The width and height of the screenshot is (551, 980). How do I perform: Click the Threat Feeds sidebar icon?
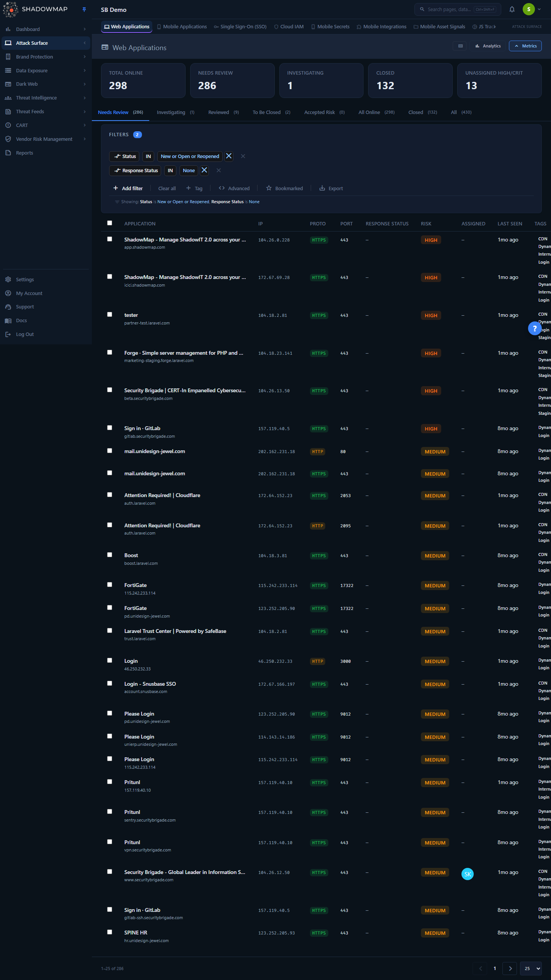[x=8, y=112]
